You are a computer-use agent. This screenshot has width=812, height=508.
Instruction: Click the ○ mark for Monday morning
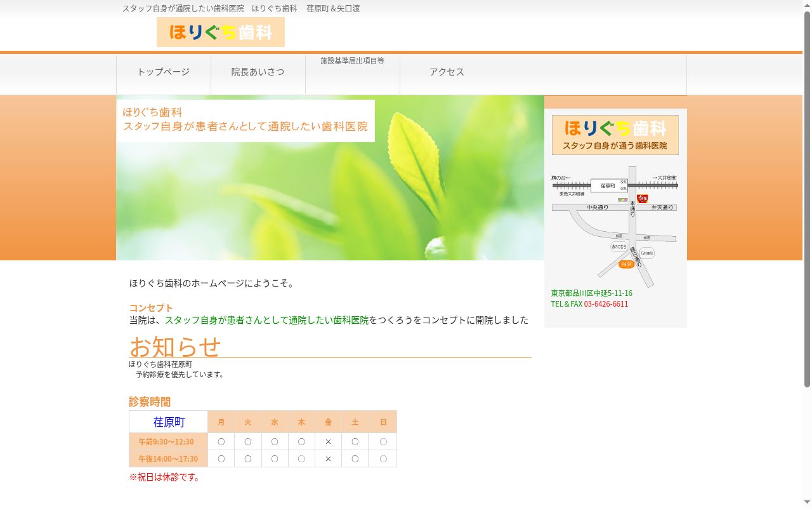(x=221, y=442)
